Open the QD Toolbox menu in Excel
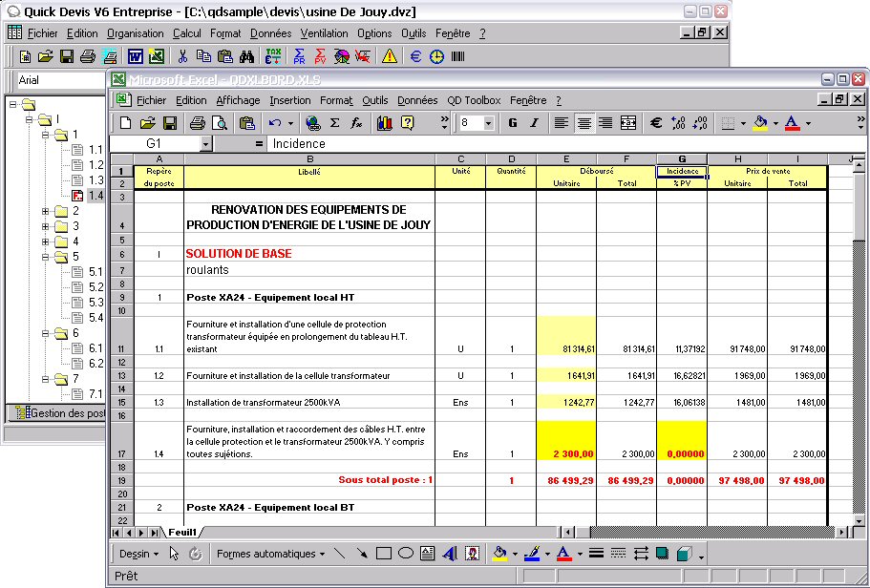The image size is (870, 588). tap(474, 100)
